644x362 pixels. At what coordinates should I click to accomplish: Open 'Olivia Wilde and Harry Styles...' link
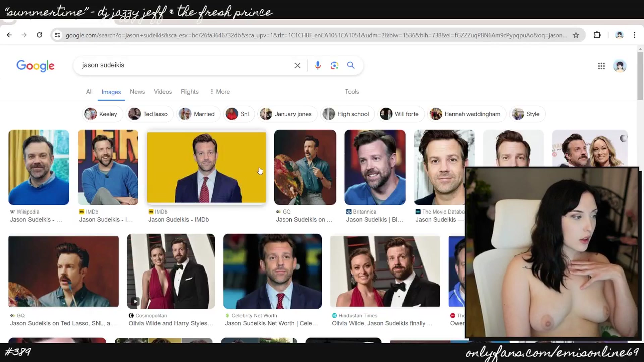pos(171,323)
